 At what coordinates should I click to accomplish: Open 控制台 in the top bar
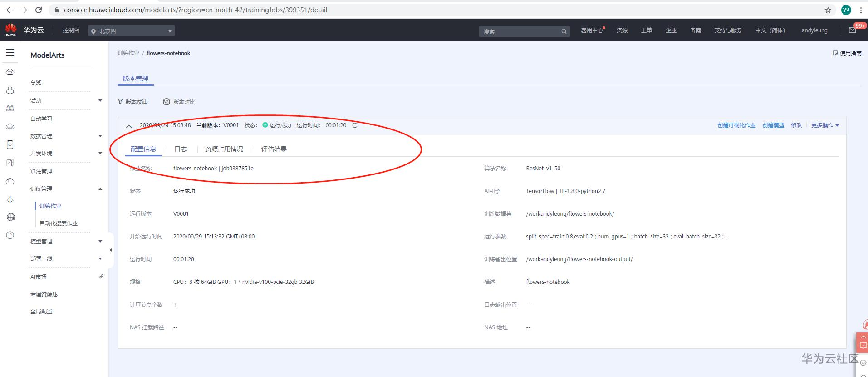pyautogui.click(x=71, y=30)
